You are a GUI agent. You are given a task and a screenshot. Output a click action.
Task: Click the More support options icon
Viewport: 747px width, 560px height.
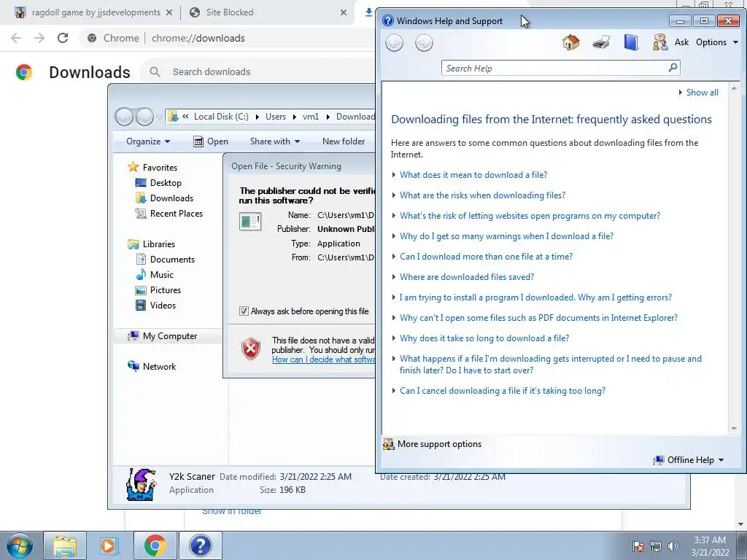[389, 444]
